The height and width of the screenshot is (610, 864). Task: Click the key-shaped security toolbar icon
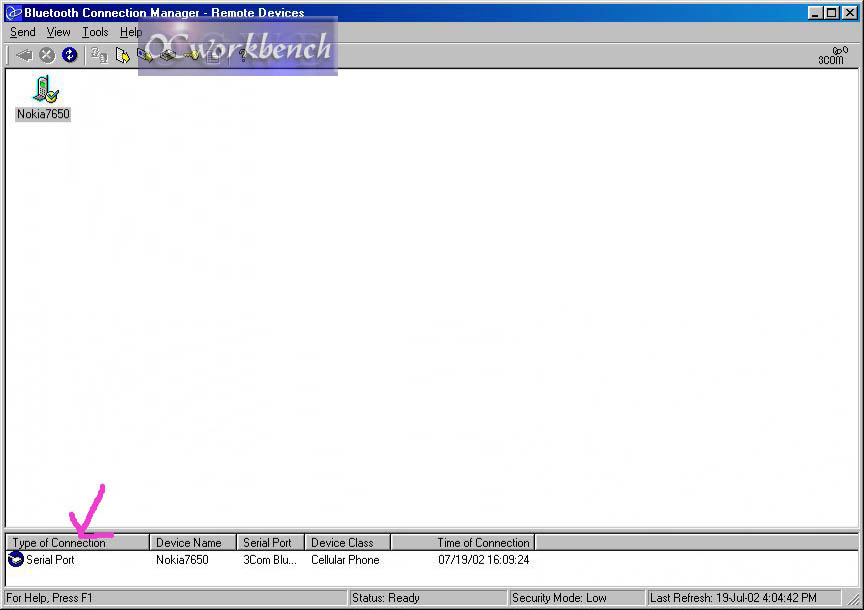pyautogui.click(x=192, y=55)
